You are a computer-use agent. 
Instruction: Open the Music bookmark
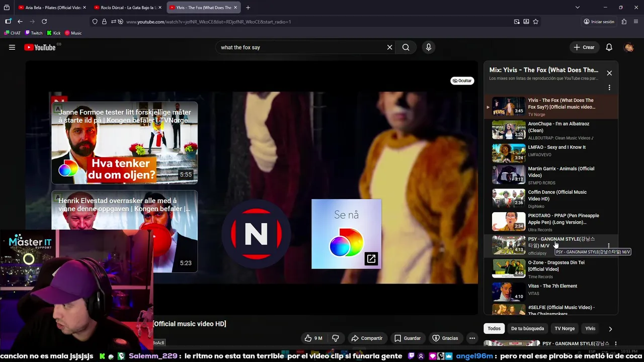pos(73,33)
